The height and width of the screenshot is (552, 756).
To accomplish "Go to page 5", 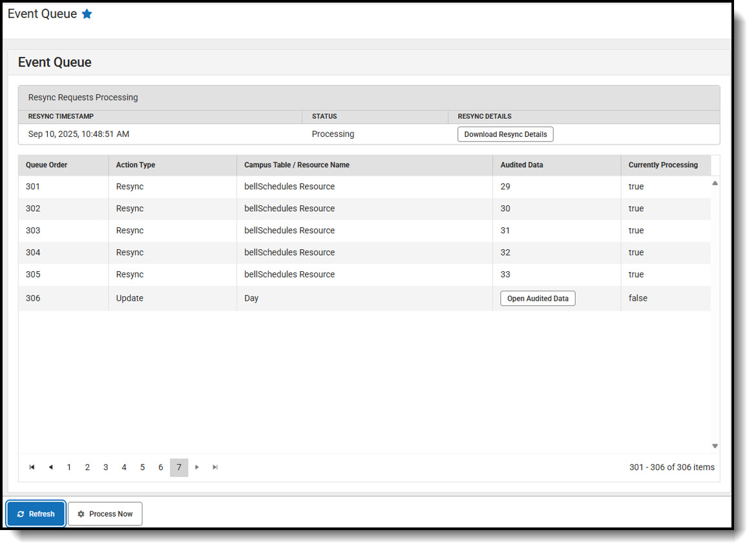I will [x=142, y=467].
